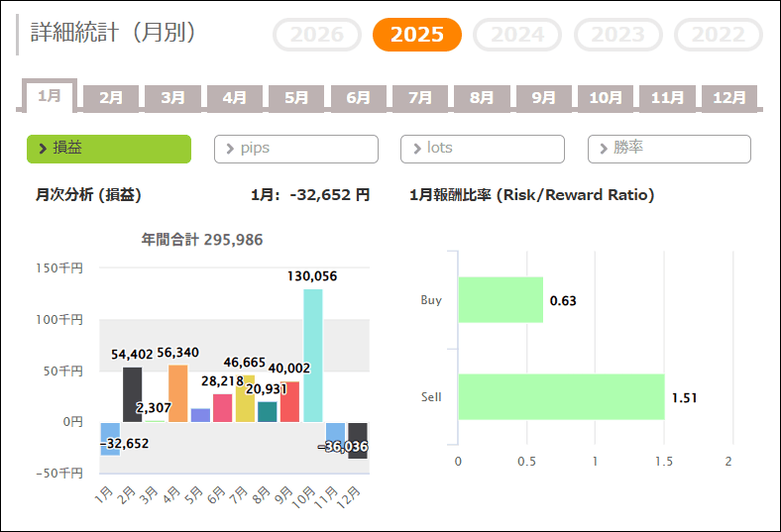Click the orange April 56,340 bar
This screenshot has width=781, height=532.
178,393
